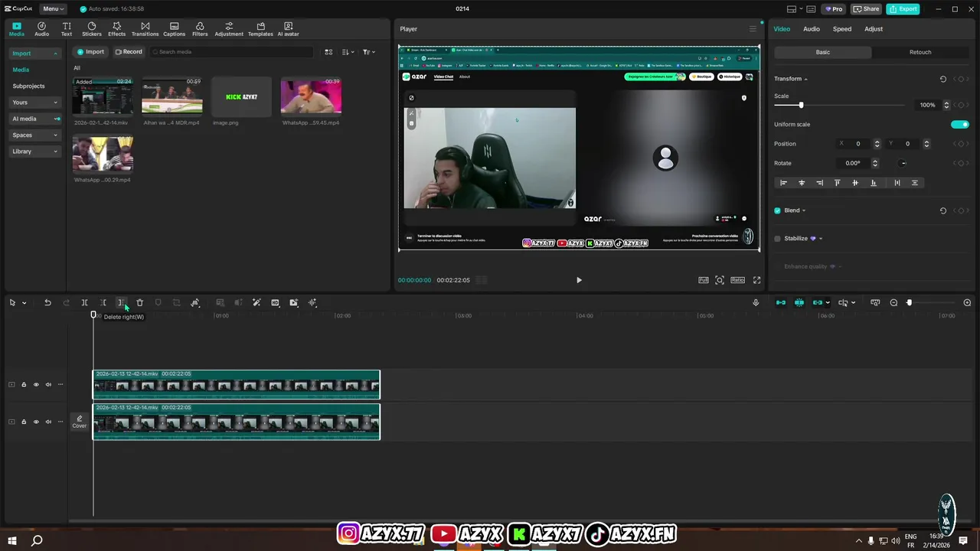Expand the Import section in sidebar
The image size is (980, 551).
pyautogui.click(x=34, y=54)
